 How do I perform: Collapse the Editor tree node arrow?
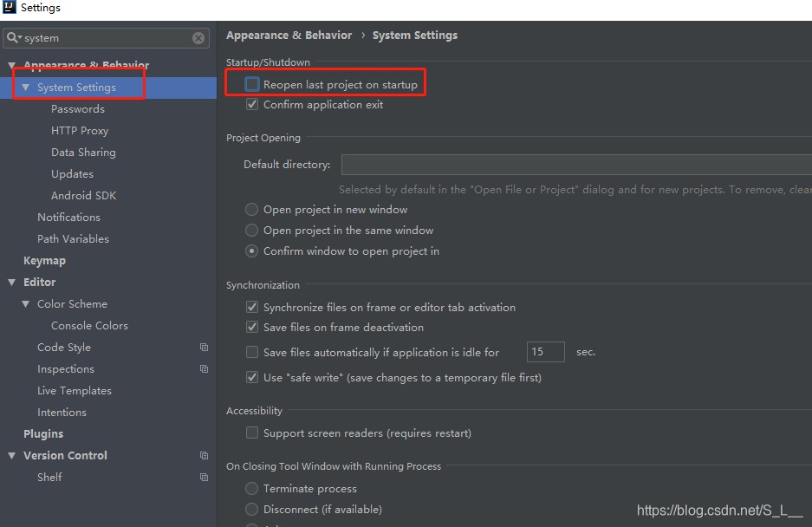coord(11,283)
